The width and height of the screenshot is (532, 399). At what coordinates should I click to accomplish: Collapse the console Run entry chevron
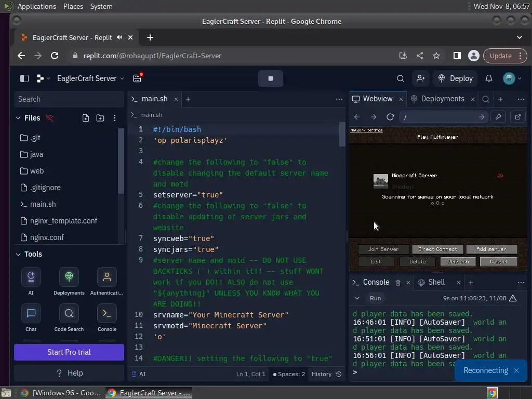click(356, 298)
